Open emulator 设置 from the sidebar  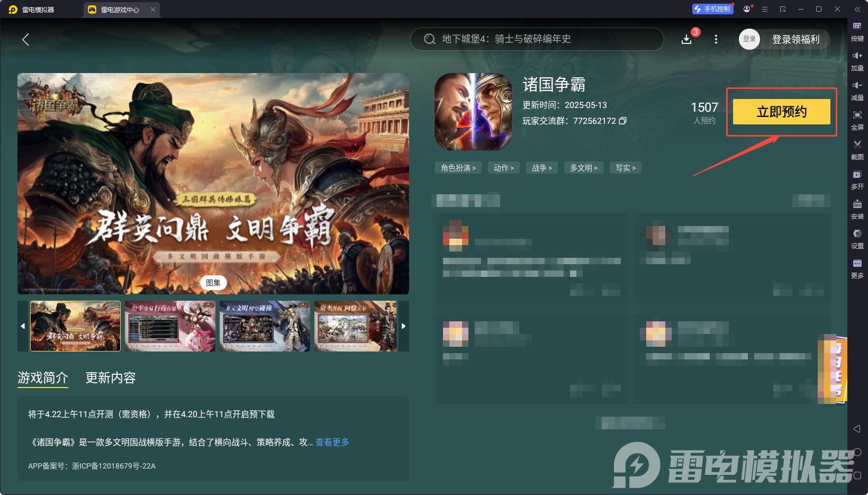pos(857,239)
